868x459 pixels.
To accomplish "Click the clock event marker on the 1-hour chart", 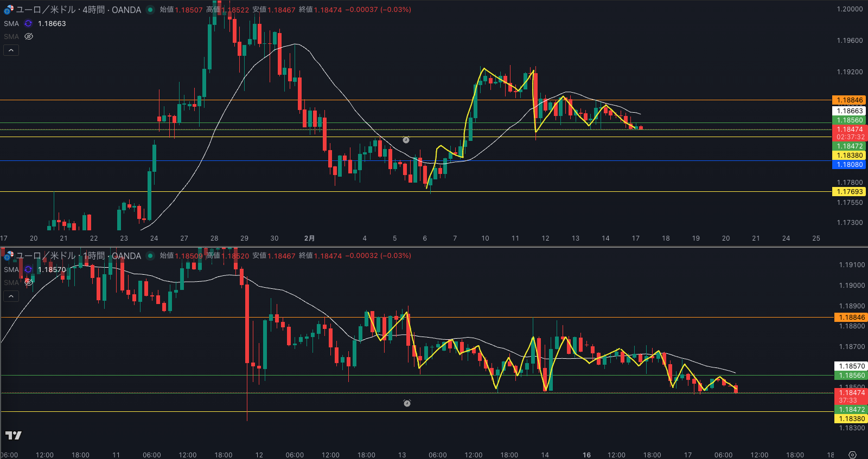I will [x=407, y=403].
